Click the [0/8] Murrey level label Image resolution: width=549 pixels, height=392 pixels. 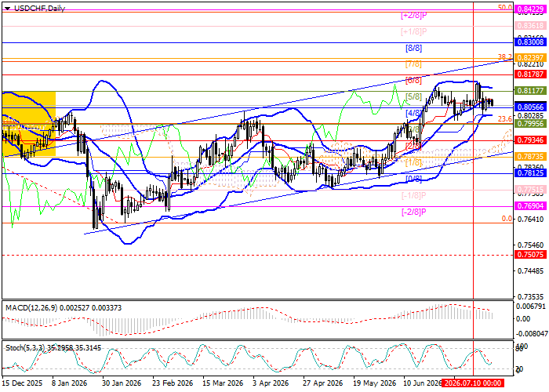[x=413, y=179]
